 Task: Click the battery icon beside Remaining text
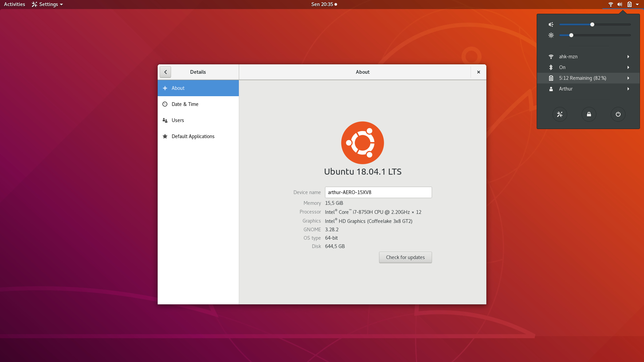(x=551, y=78)
